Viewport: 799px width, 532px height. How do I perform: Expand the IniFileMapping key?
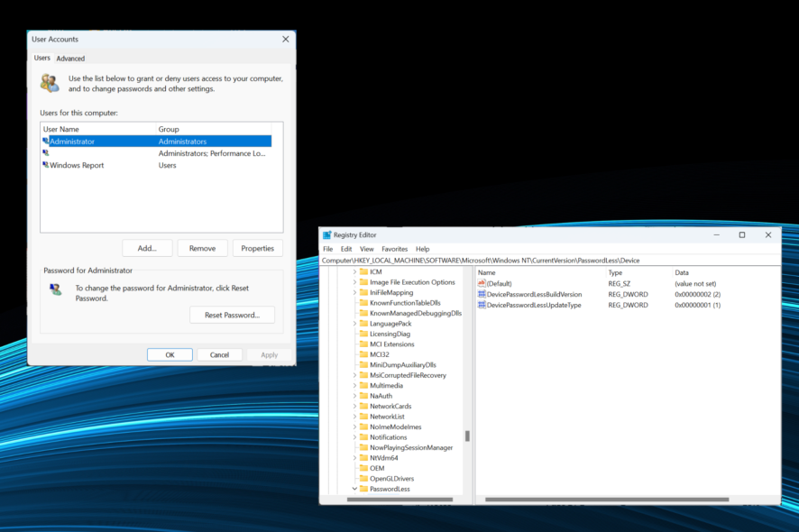coord(354,292)
